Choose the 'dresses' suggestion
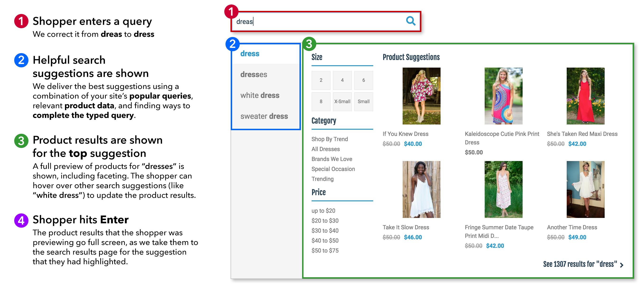The image size is (644, 286). (x=253, y=74)
